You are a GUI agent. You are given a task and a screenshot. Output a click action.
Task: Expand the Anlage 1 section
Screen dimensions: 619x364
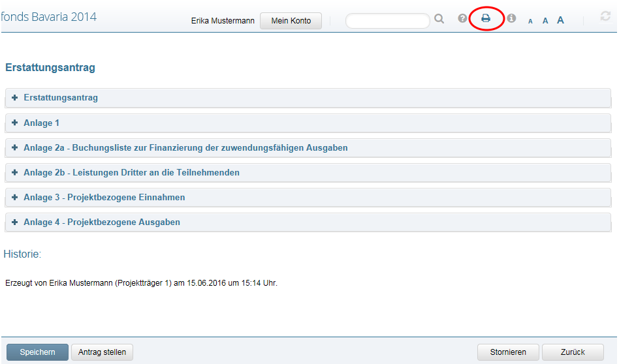tap(41, 123)
